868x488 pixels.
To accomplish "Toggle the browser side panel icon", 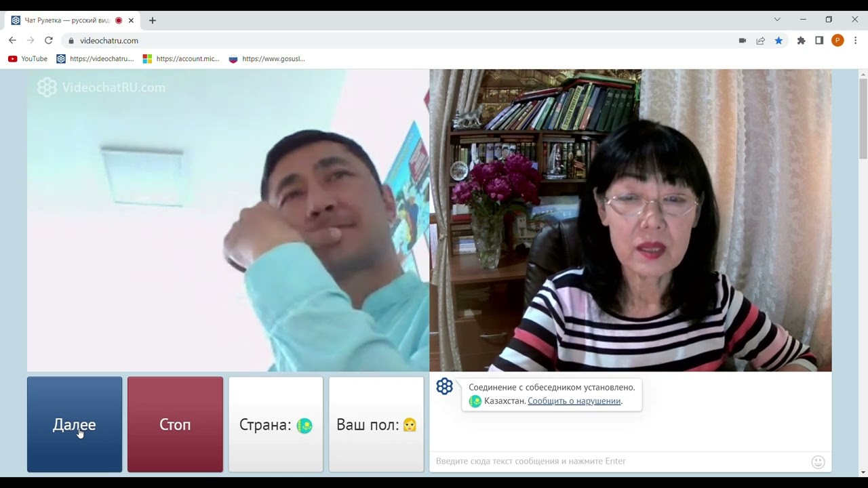I will (x=819, y=41).
